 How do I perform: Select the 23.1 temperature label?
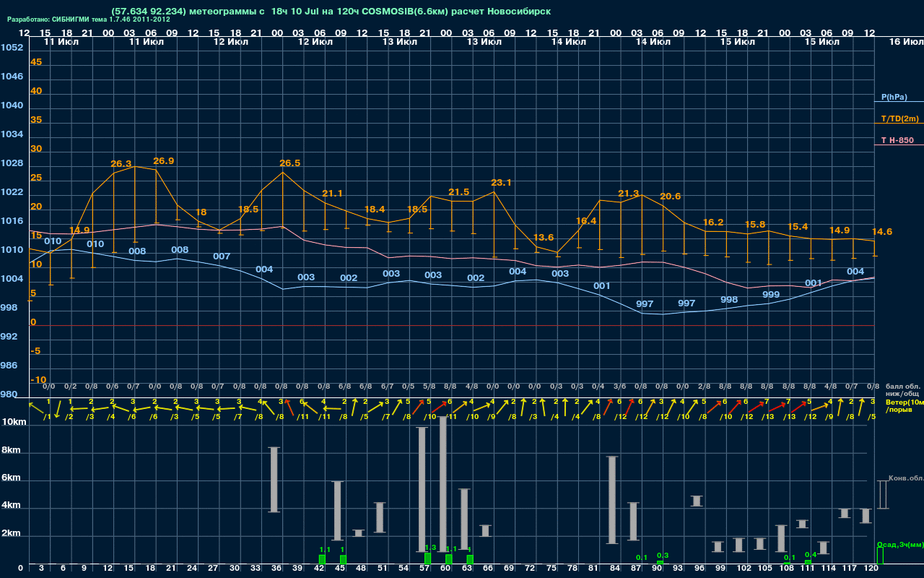coord(501,183)
